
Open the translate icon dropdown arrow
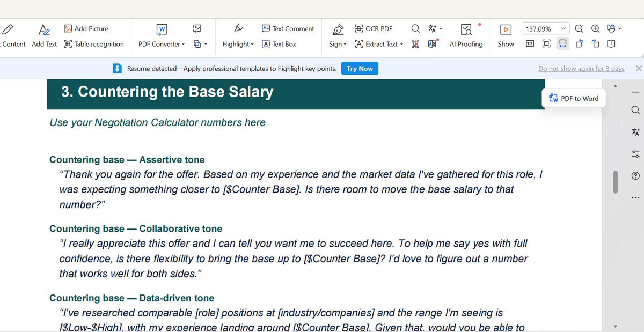441,29
